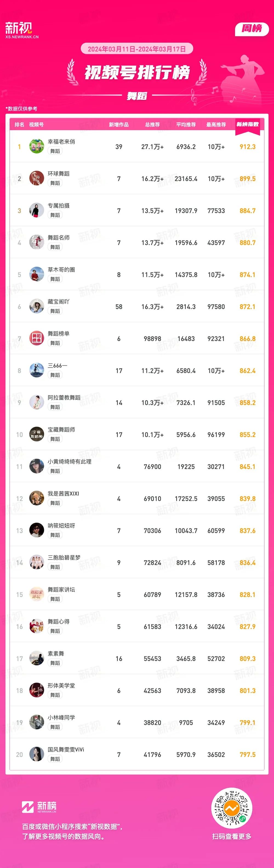Click the 新榜指数 column header
The width and height of the screenshot is (274, 868).
pyautogui.click(x=247, y=125)
